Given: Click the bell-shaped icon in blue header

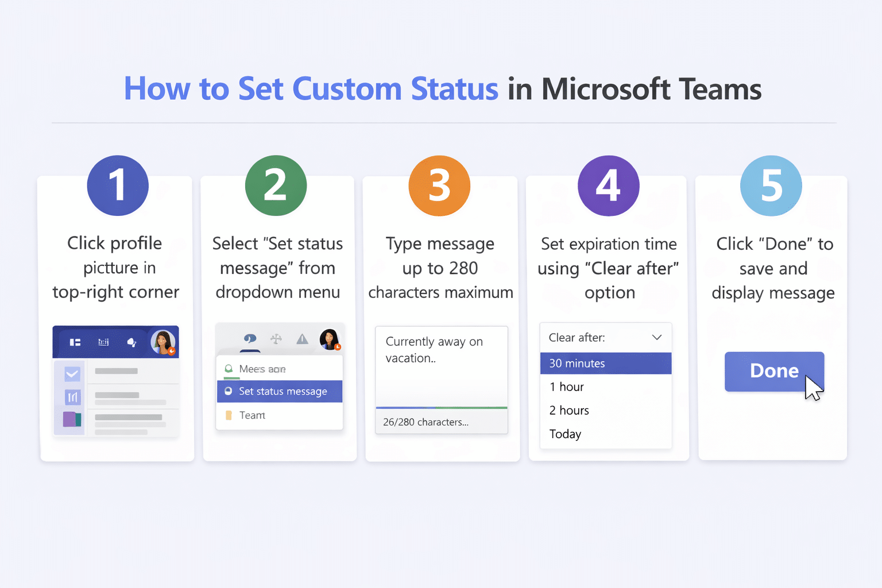Looking at the screenshot, I should 131,342.
